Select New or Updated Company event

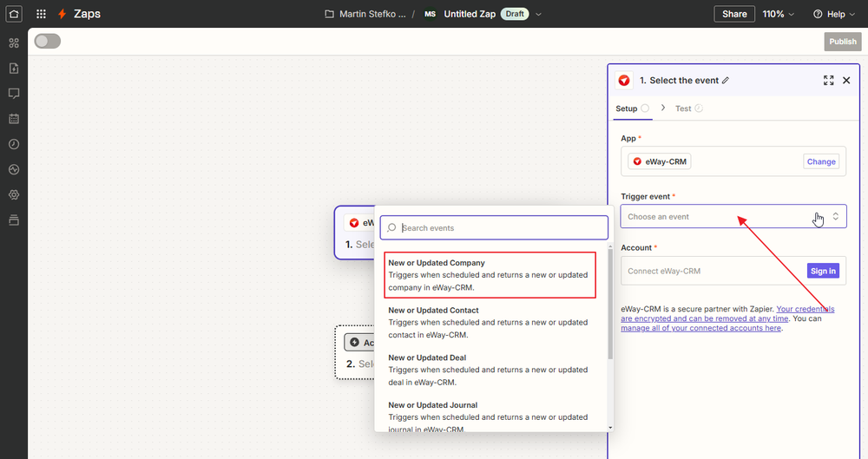[x=490, y=275]
